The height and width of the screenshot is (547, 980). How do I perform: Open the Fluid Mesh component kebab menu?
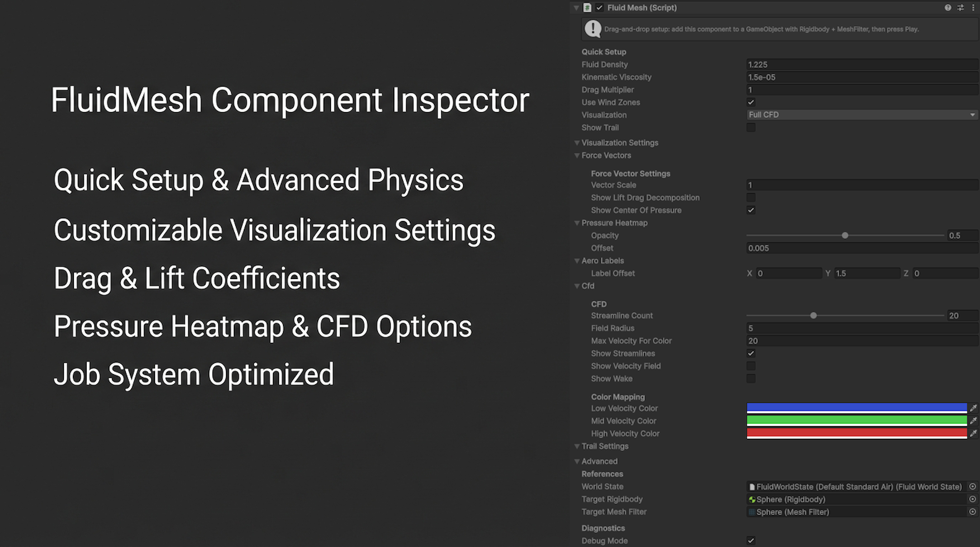pyautogui.click(x=973, y=8)
